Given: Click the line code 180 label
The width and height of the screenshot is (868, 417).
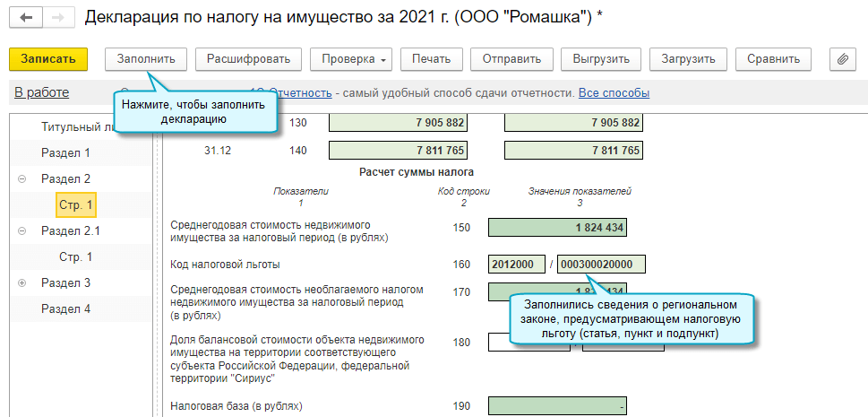Looking at the screenshot, I should [x=460, y=343].
